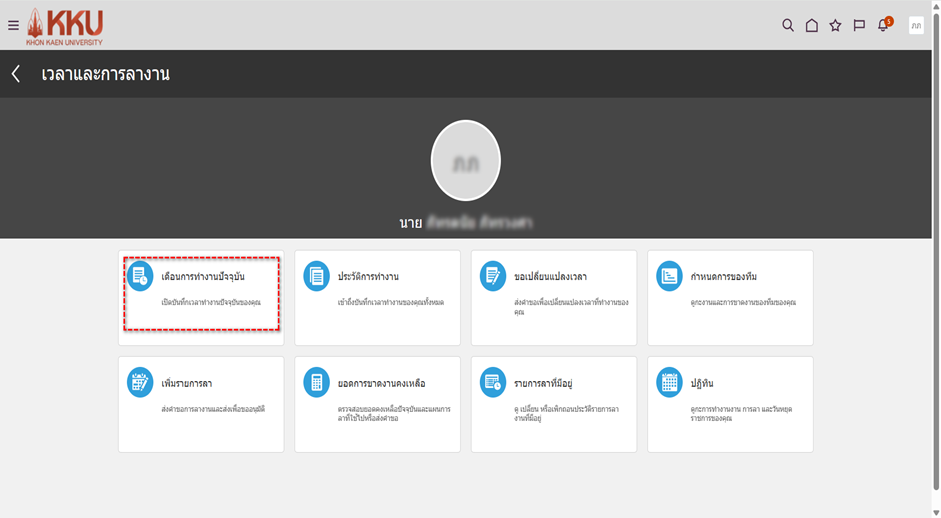Click the watchlist flag icon
Viewport: 941px width, 518px height.
[859, 25]
